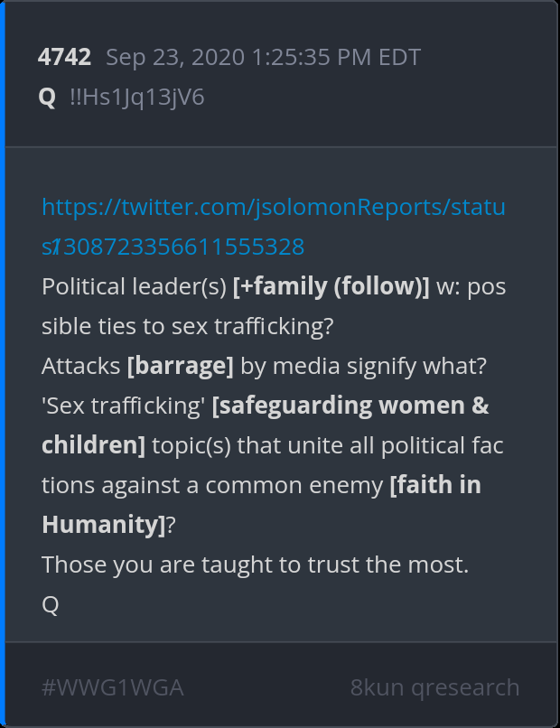The image size is (560, 728).
Task: Click the #WWG1WGA hashtag
Action: point(113,687)
